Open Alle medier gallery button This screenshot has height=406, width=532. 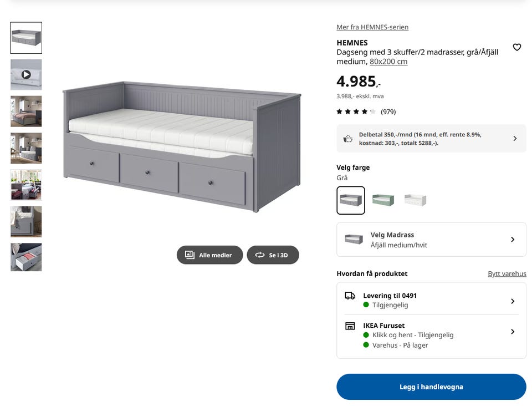209,255
